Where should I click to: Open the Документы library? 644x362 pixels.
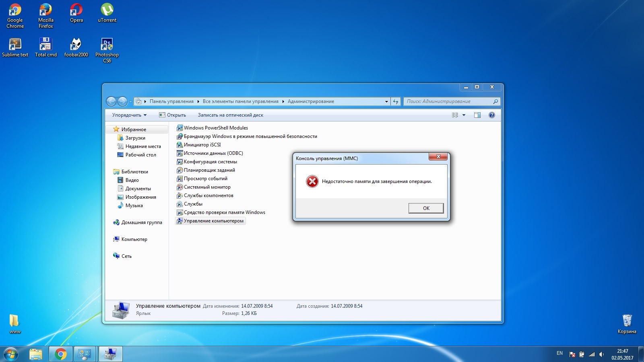pos(138,189)
